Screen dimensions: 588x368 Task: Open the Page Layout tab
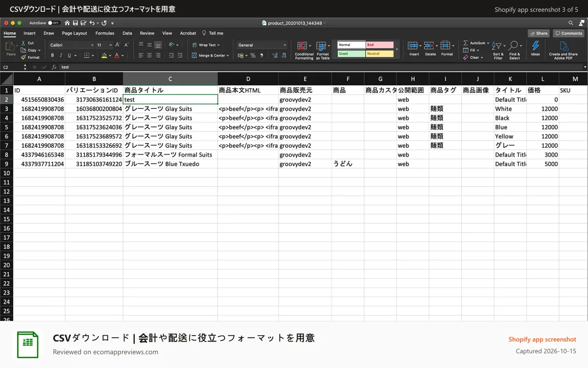[74, 33]
